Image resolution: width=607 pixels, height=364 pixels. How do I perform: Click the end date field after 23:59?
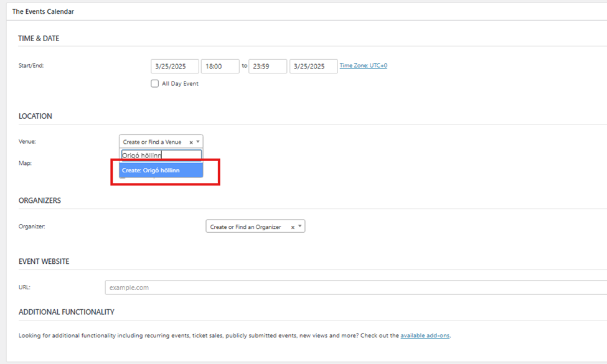[313, 67]
